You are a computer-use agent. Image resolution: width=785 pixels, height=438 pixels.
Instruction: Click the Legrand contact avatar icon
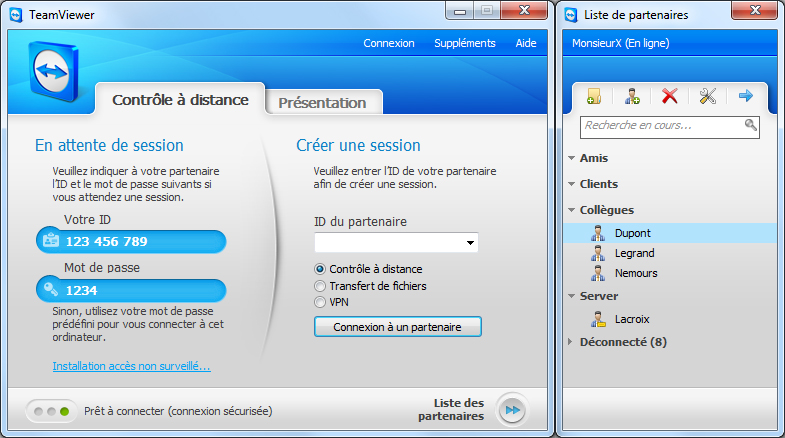(x=598, y=253)
